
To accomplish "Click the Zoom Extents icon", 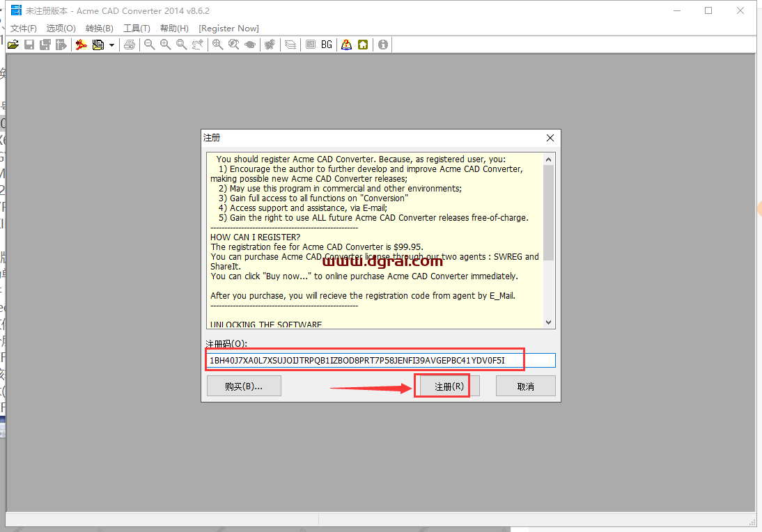I will coord(218,45).
